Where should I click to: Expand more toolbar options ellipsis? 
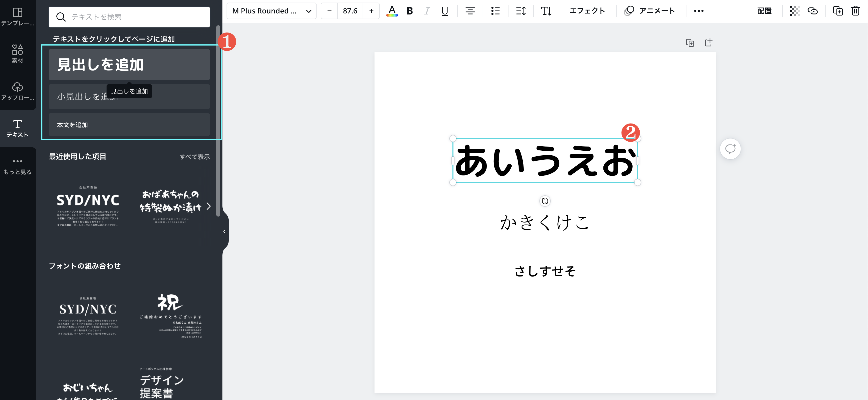(x=699, y=11)
